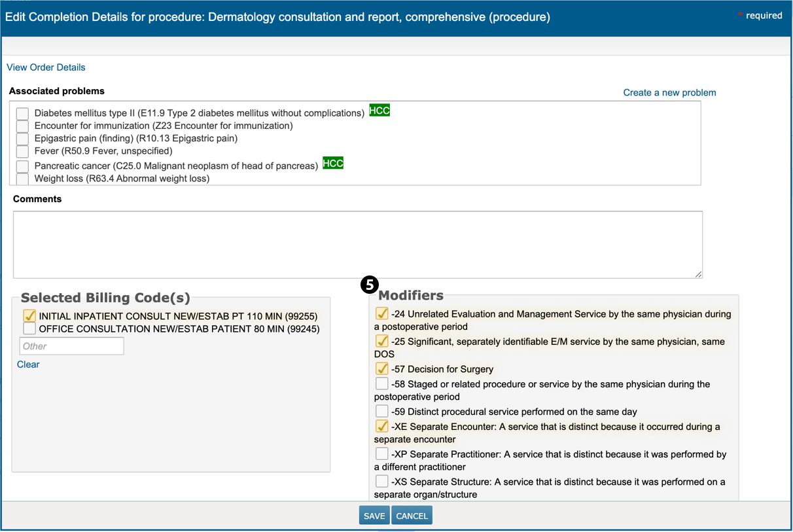Click inside the Comments text box
The height and width of the screenshot is (532, 793).
click(357, 244)
